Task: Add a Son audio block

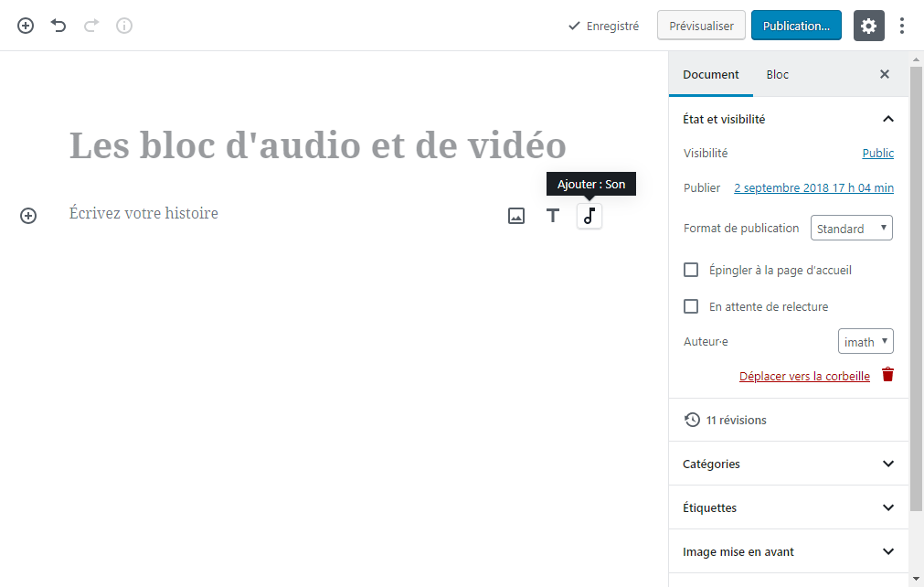Action: (x=589, y=216)
